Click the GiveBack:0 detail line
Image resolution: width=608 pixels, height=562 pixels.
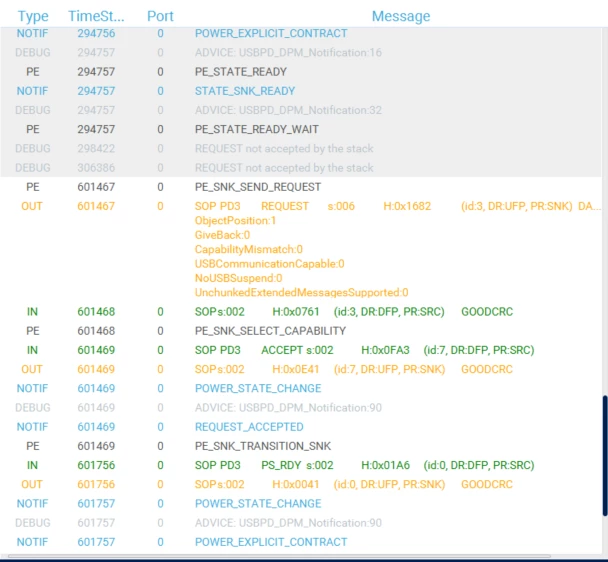pyautogui.click(x=222, y=235)
